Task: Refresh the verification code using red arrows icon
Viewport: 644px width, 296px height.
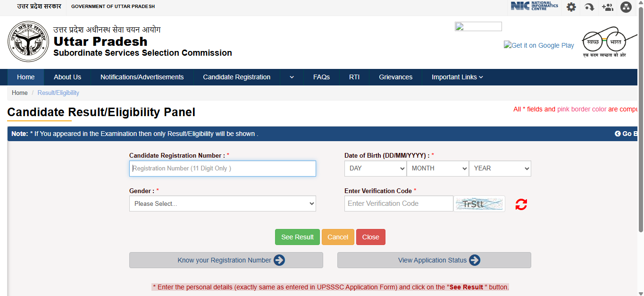Action: (521, 204)
